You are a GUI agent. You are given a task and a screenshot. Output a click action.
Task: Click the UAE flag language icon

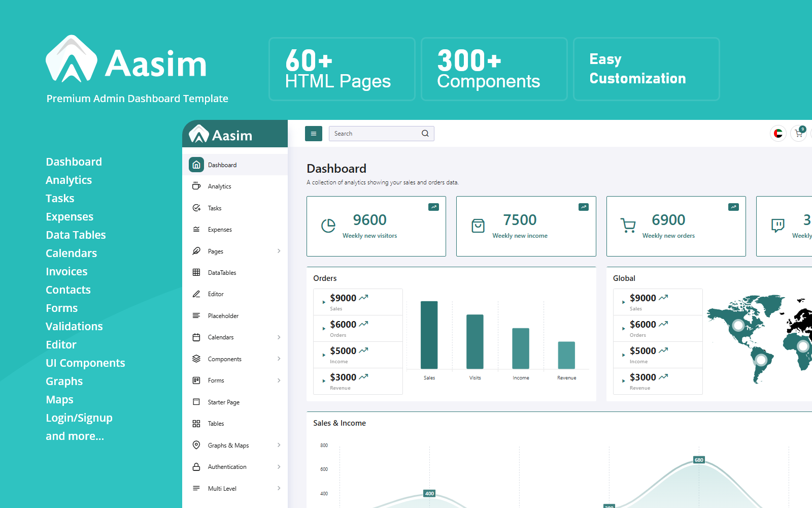coord(778,134)
